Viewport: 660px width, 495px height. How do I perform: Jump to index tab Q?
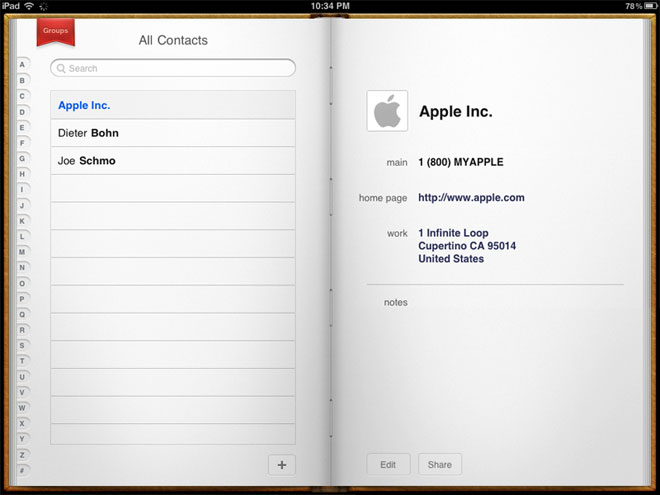22,314
